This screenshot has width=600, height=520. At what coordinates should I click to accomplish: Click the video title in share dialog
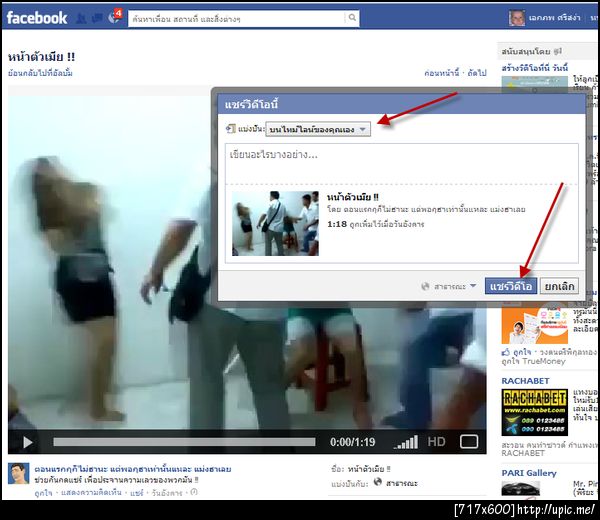click(x=352, y=197)
